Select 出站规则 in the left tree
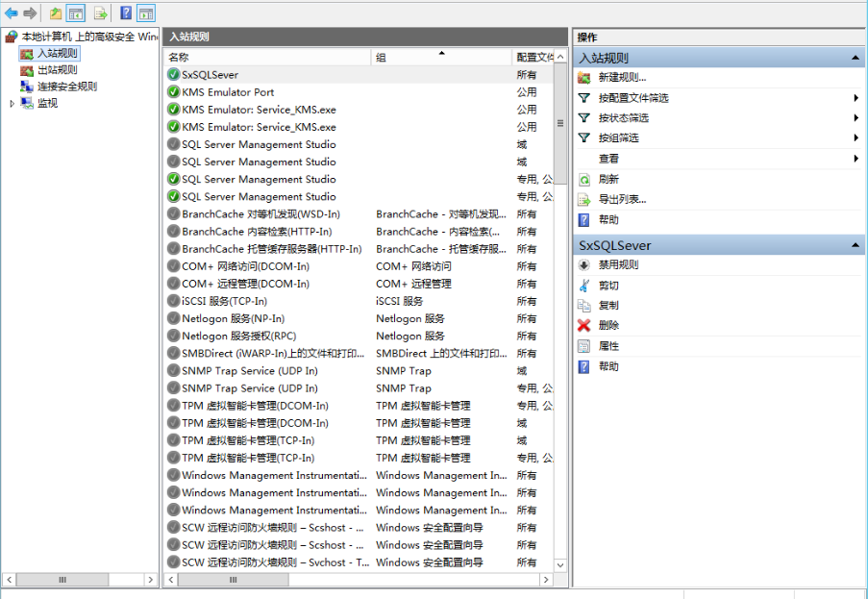The image size is (868, 599). (x=57, y=70)
